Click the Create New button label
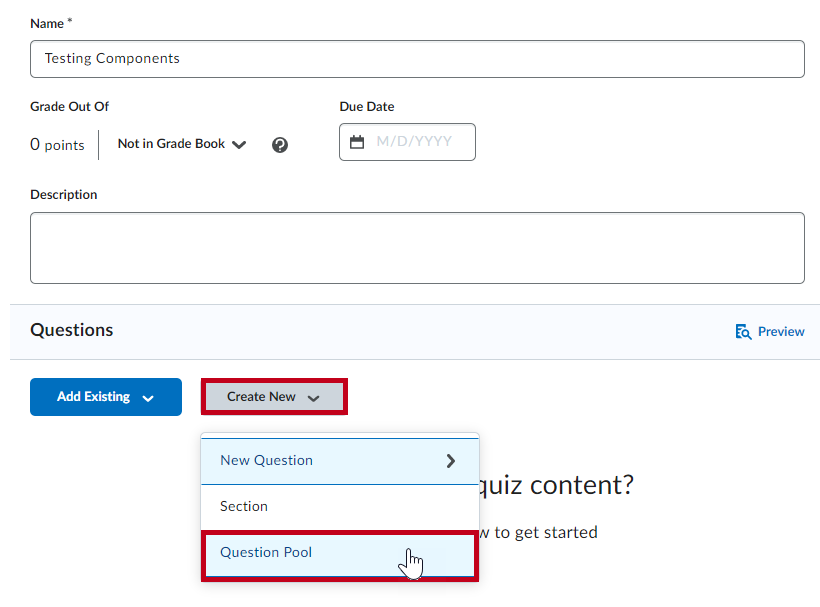 [x=261, y=397]
